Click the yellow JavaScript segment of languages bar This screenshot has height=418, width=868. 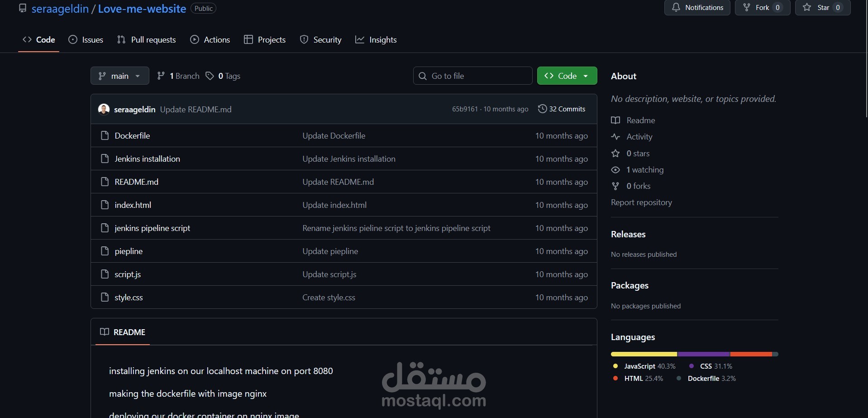[x=644, y=354]
